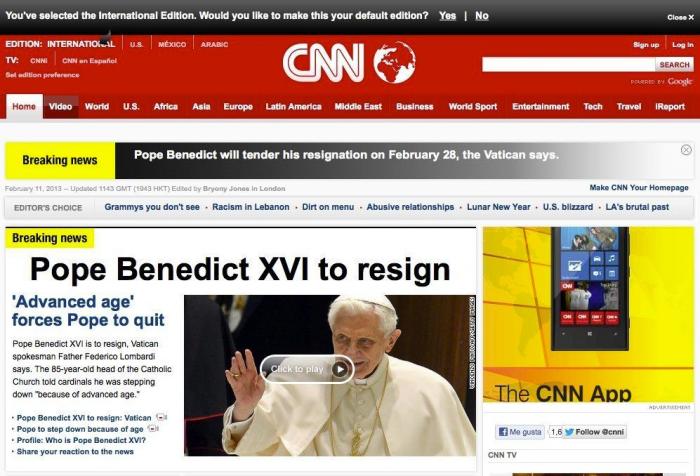The image size is (700, 476).
Task: Dismiss the breaking news banner with X icon
Action: point(686,150)
